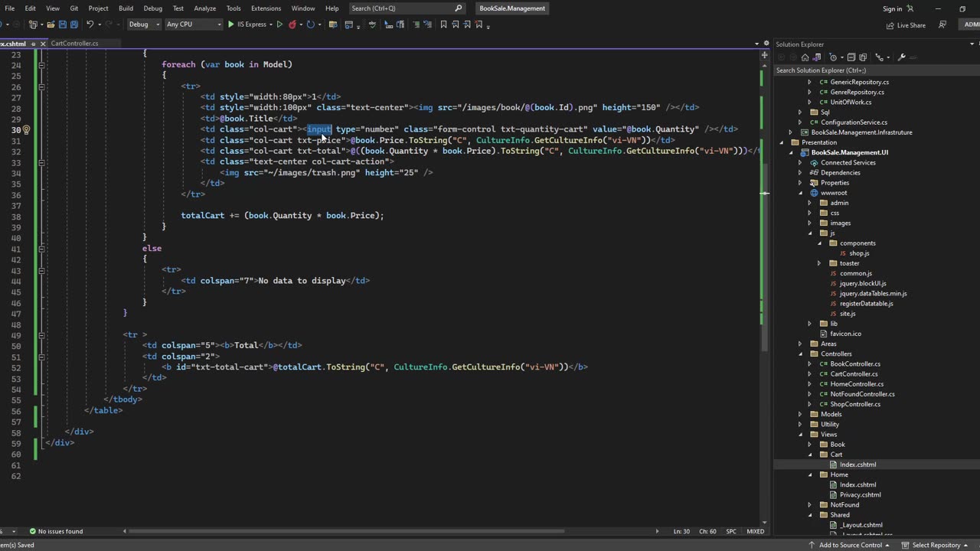This screenshot has height=551, width=980.
Task: Toggle Show All Files in Solution Explorer
Action: point(863,57)
